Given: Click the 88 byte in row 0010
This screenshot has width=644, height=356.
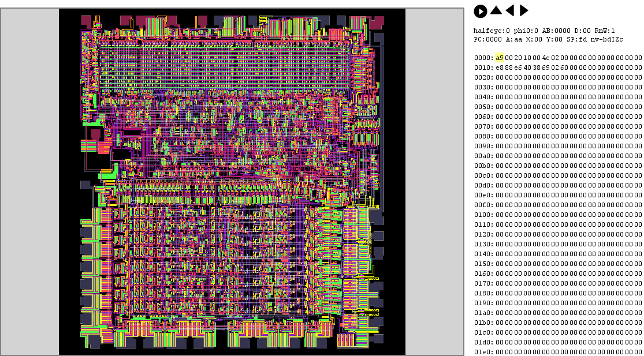Looking at the screenshot, I should 509,68.
